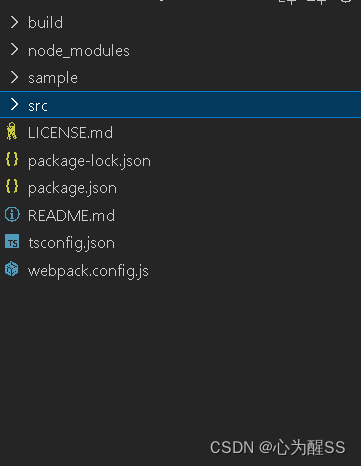Image resolution: width=361 pixels, height=466 pixels.
Task: Expand the node_modules folder arrow
Action: tap(14, 50)
